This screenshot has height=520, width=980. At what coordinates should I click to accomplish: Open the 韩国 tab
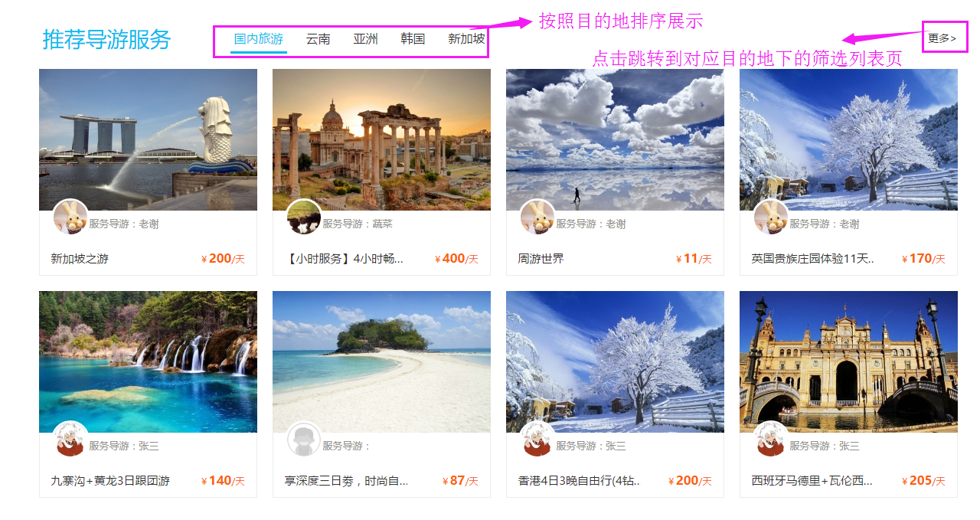[x=413, y=39]
